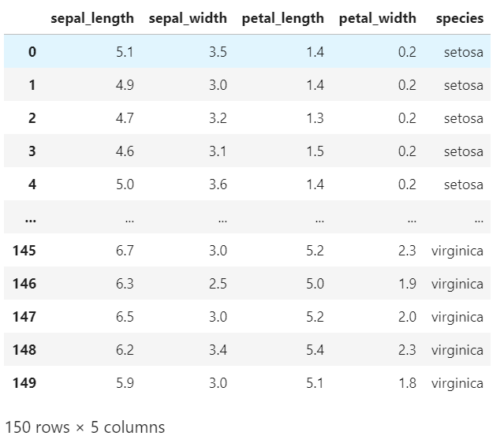
Task: Click the petal_width value 2.0
Action: point(407,317)
